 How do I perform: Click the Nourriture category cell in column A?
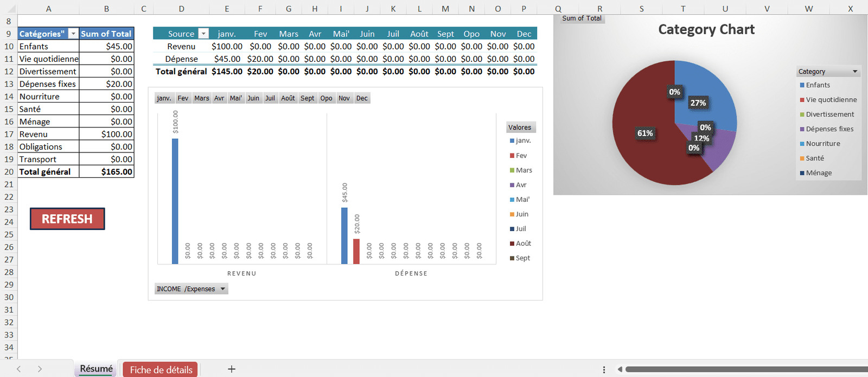(x=48, y=96)
